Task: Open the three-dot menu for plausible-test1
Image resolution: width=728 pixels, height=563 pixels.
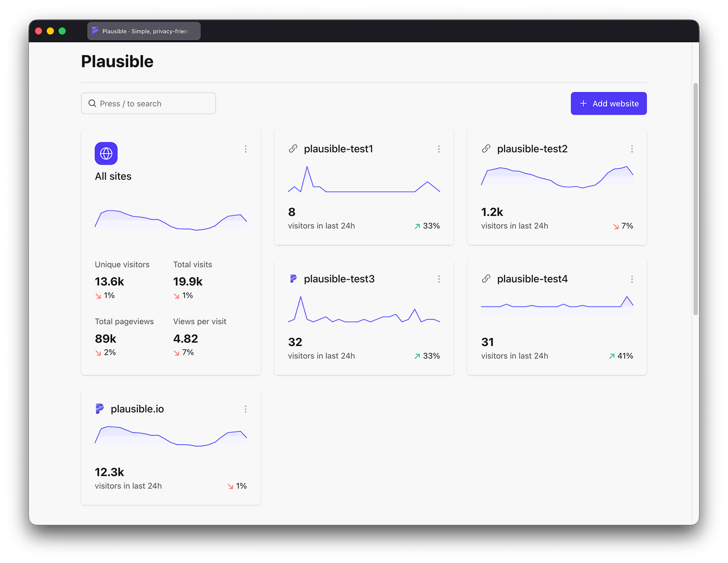Action: 439,149
